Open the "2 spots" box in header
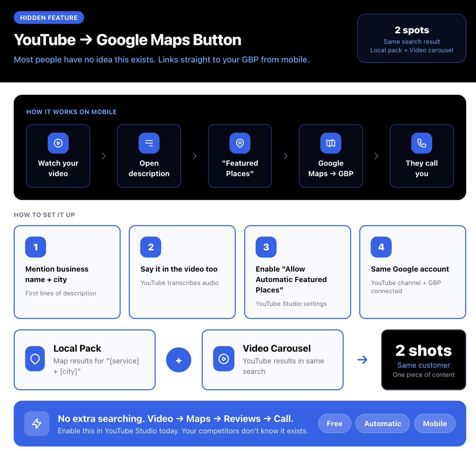 [412, 38]
